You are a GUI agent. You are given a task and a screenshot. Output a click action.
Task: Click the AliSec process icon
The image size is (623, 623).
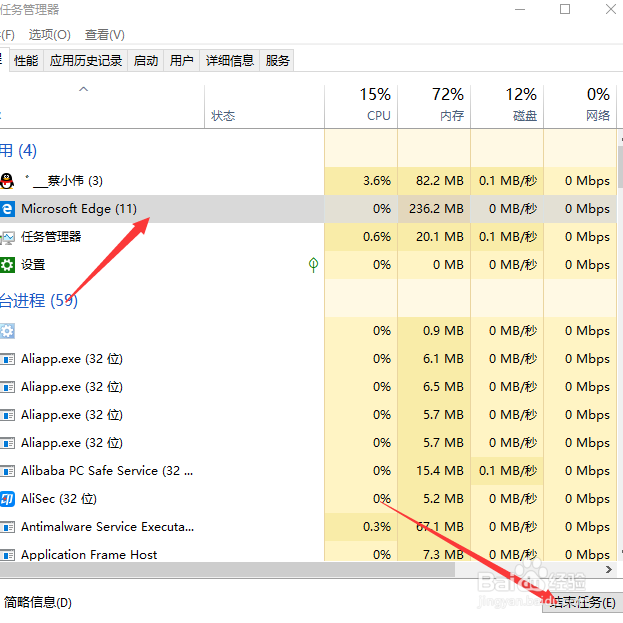pos(7,499)
